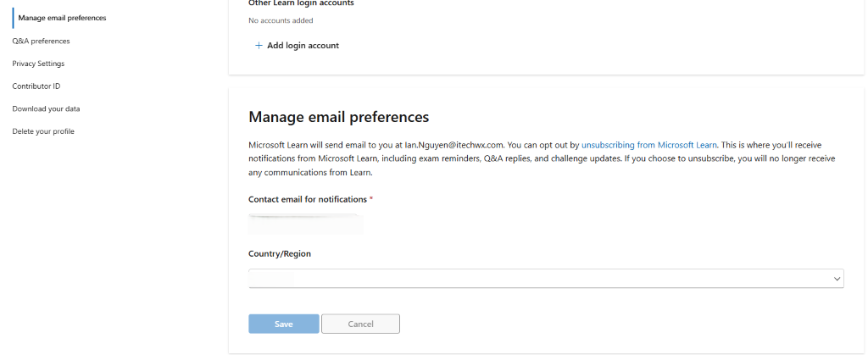Click the red required asterisk marker
The image size is (868, 355).
[371, 199]
